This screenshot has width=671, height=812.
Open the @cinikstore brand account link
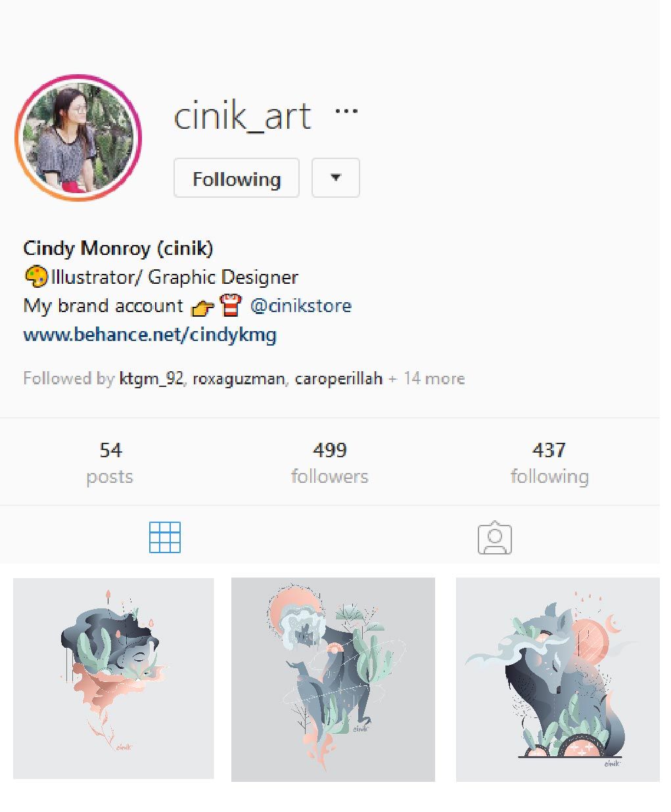301,305
